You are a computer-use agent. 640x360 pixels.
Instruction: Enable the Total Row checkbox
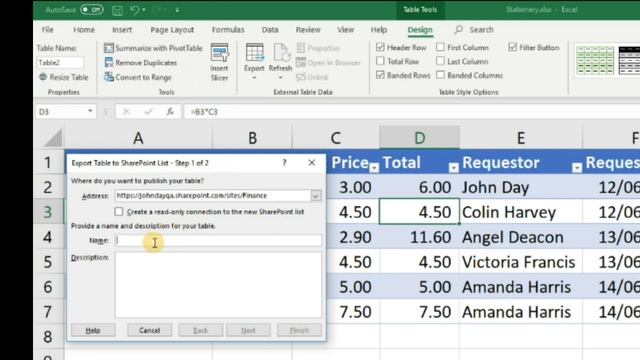pos(380,61)
